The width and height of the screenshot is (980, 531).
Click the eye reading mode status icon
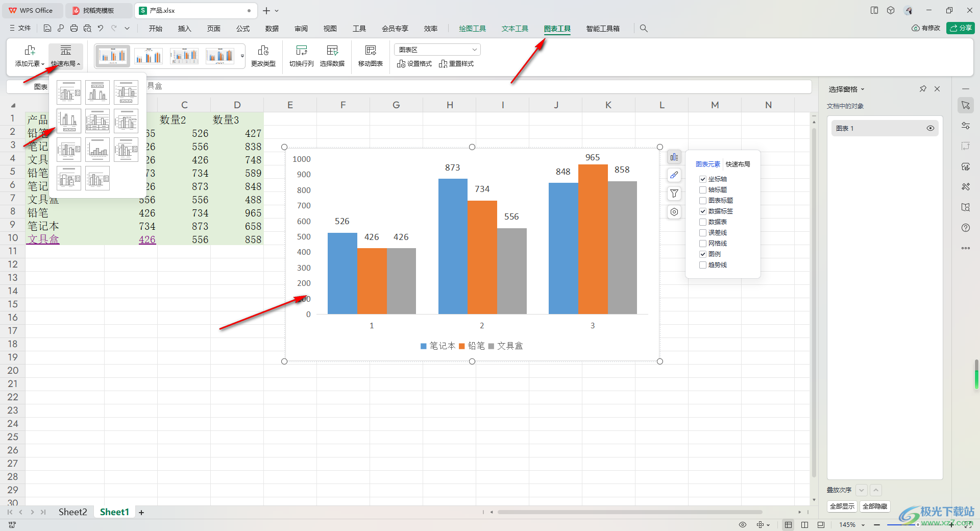tap(743, 525)
